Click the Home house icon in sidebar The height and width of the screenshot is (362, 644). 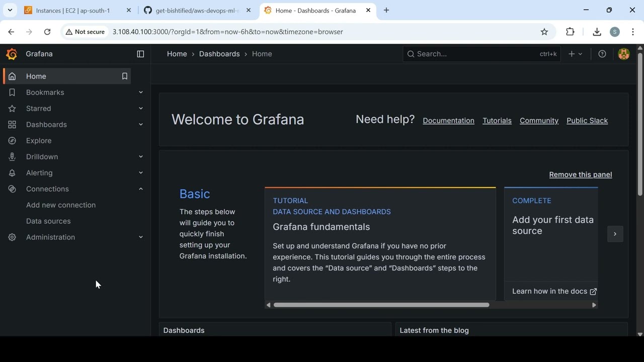[12, 76]
